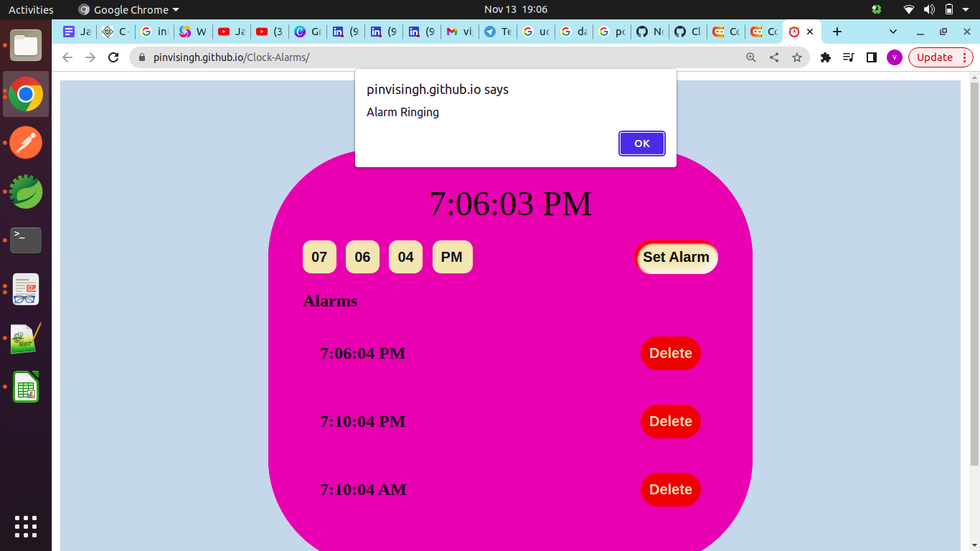Open the Extensions puzzle icon
This screenshot has height=551, width=980.
(x=826, y=57)
